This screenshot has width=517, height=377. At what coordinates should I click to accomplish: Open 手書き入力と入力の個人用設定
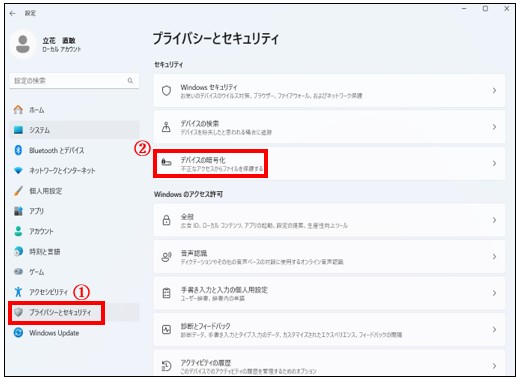coord(329,293)
